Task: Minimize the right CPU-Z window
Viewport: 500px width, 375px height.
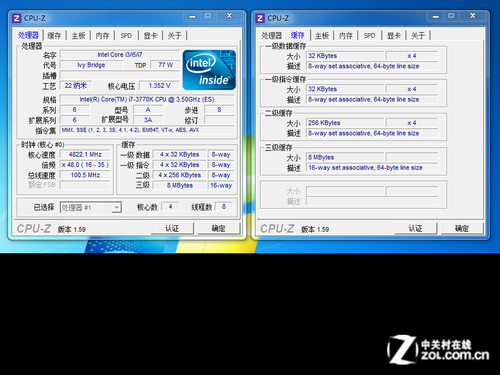Action: tap(436, 16)
